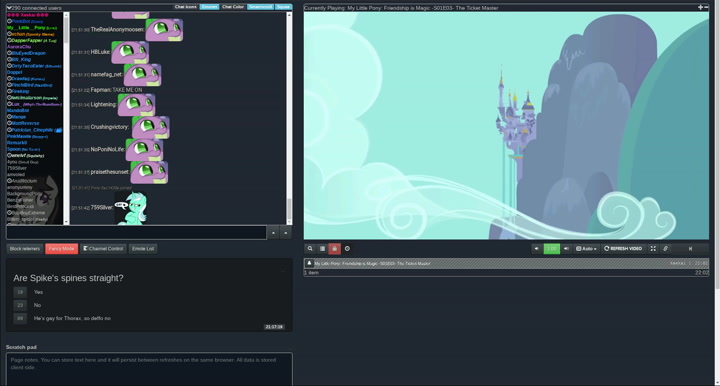Toggle the red playlist lock icon

[x=334, y=248]
